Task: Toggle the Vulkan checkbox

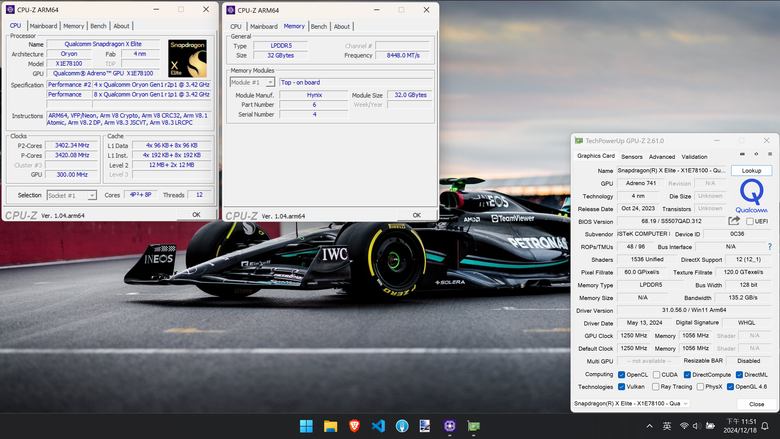Action: coord(621,386)
